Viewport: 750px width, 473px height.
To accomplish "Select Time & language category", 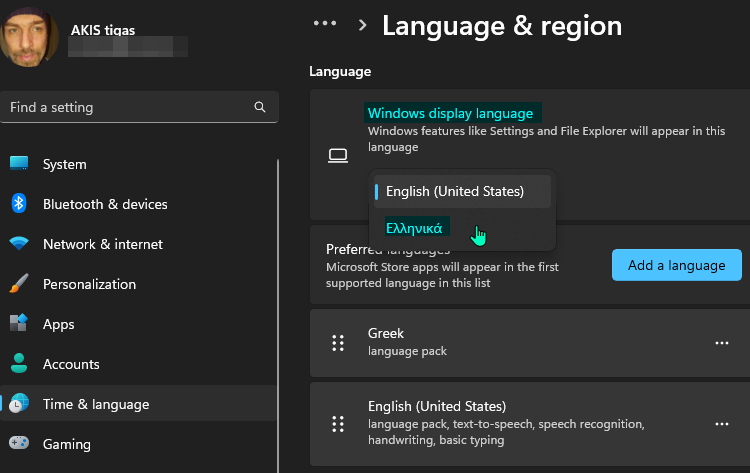I will (x=139, y=404).
